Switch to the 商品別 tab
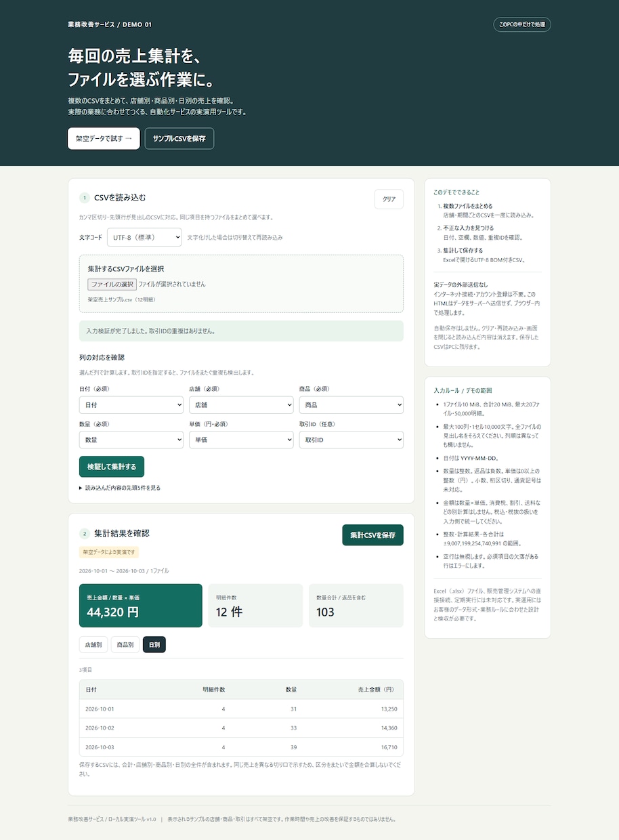619x840 pixels. [x=125, y=644]
